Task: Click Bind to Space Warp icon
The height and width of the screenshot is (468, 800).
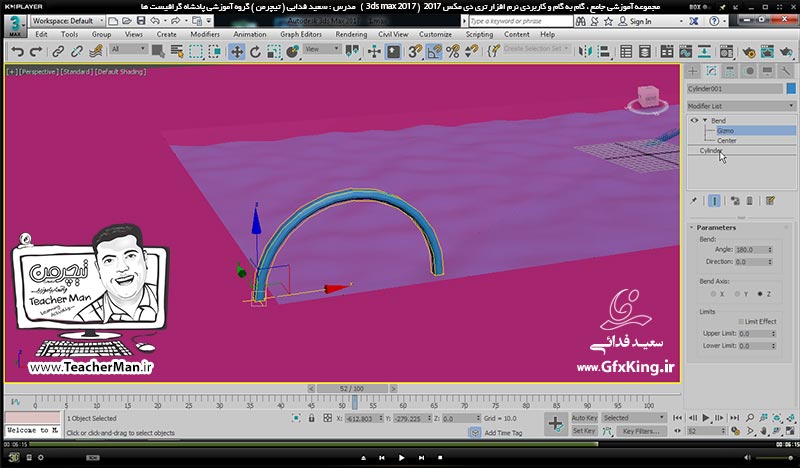Action: tap(95, 52)
